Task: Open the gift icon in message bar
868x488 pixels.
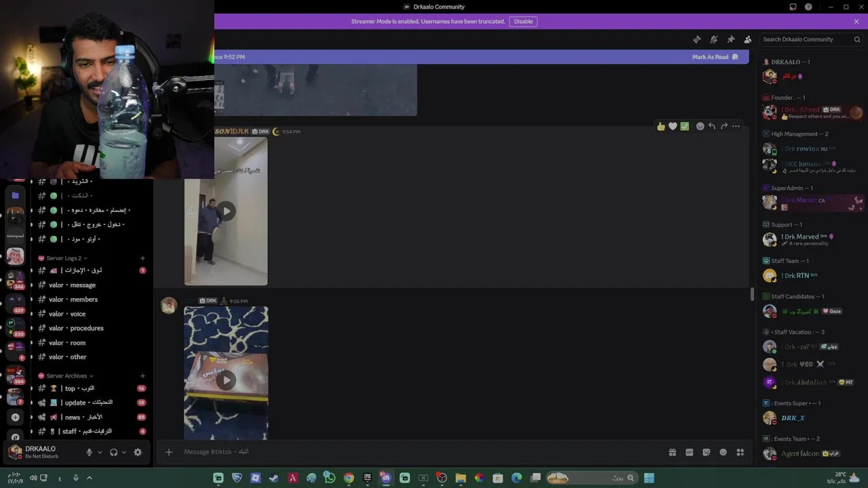Action: coord(672,452)
